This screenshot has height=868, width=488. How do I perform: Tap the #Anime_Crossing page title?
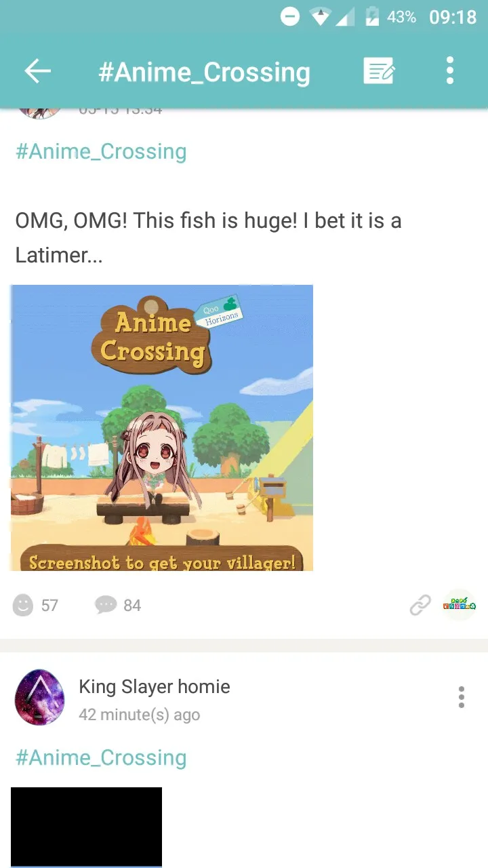(204, 72)
